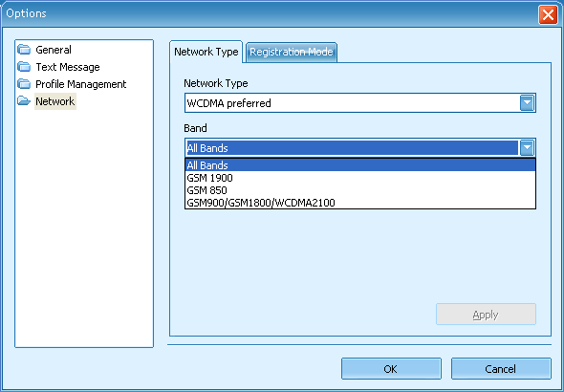
Task: Expand the Network Type dropdown arrow
Action: click(527, 103)
